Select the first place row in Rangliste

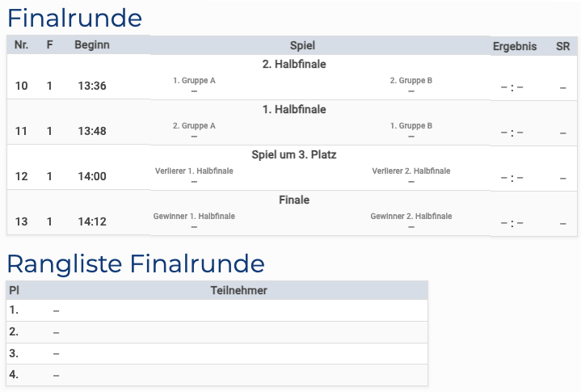click(217, 310)
